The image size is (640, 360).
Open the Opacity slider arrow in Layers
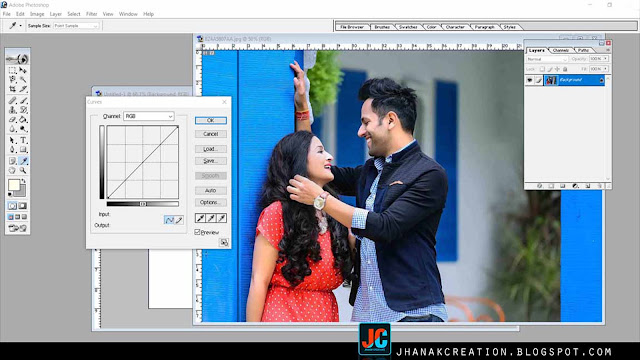click(605, 59)
